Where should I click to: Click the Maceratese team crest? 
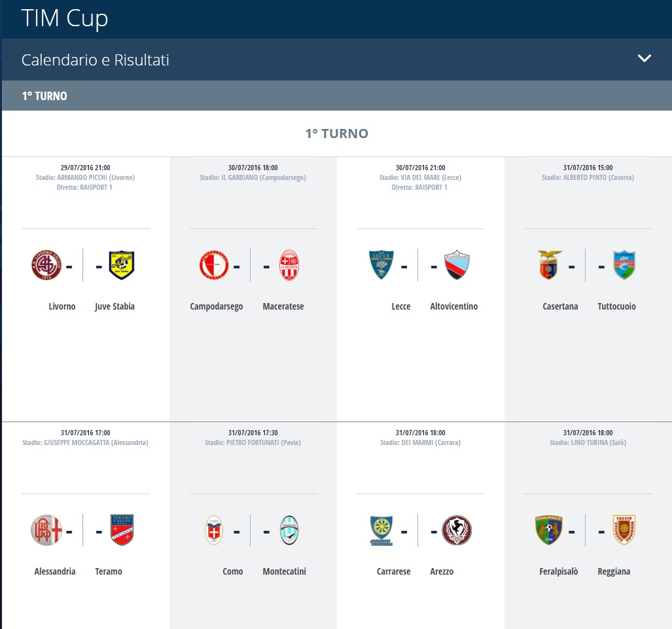coord(289,265)
